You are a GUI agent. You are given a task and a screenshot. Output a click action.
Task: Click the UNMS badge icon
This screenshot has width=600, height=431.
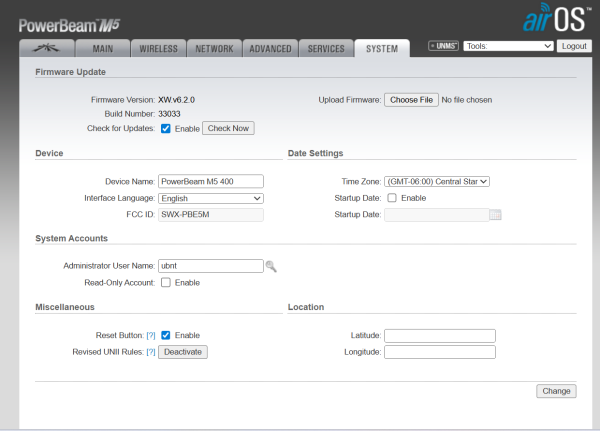point(443,46)
